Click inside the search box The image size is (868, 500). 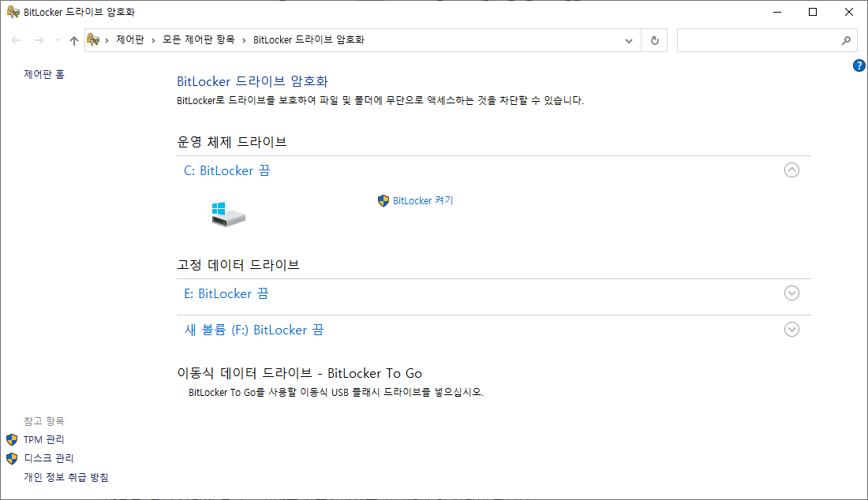[x=758, y=39]
